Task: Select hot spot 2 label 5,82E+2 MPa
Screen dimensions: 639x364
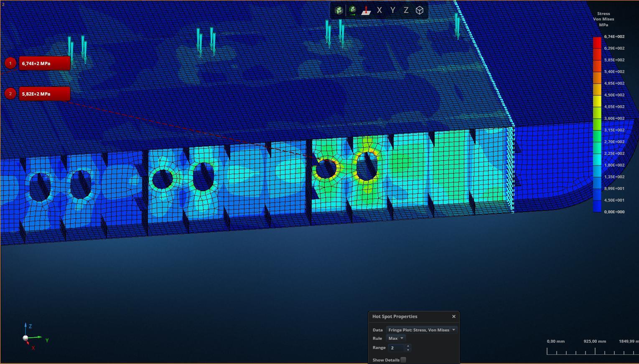Action: click(x=44, y=94)
